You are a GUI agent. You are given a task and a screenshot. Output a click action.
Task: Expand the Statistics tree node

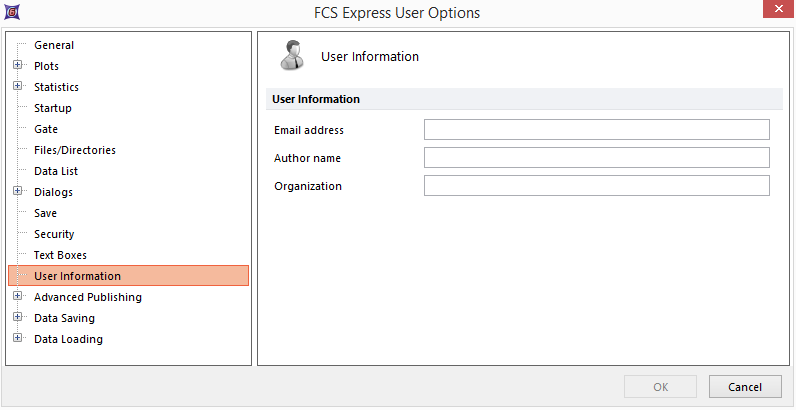(x=17, y=87)
